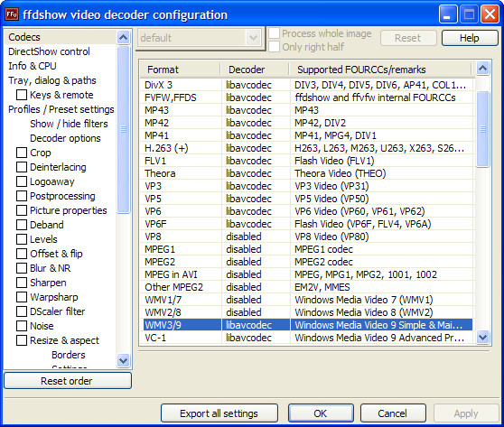Toggle the Keys & remote checkbox
504x427 pixels.
click(22, 95)
